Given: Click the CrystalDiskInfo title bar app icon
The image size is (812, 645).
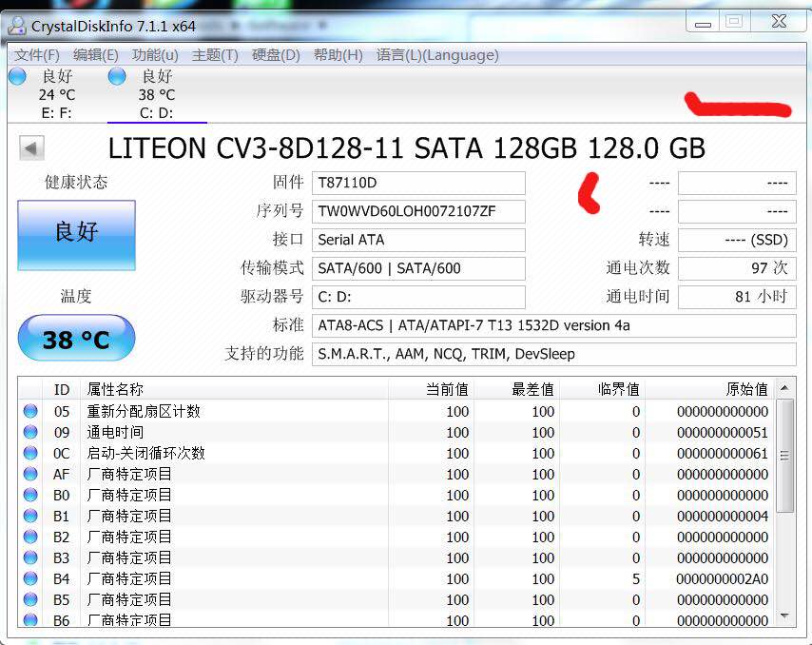Looking at the screenshot, I should (17, 26).
